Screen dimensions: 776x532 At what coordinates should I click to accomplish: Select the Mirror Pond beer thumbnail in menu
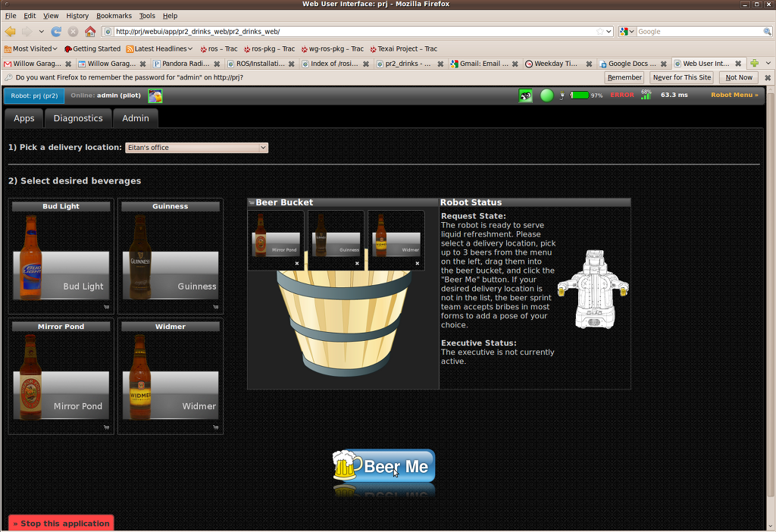(x=61, y=377)
